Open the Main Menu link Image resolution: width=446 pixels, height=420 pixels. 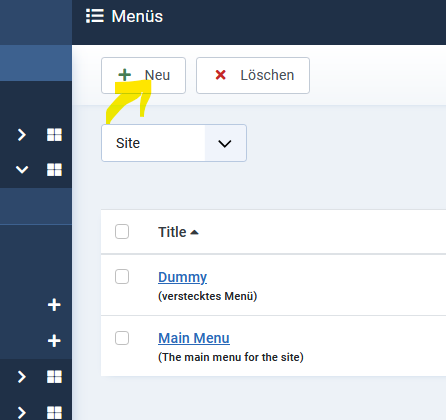click(x=194, y=338)
